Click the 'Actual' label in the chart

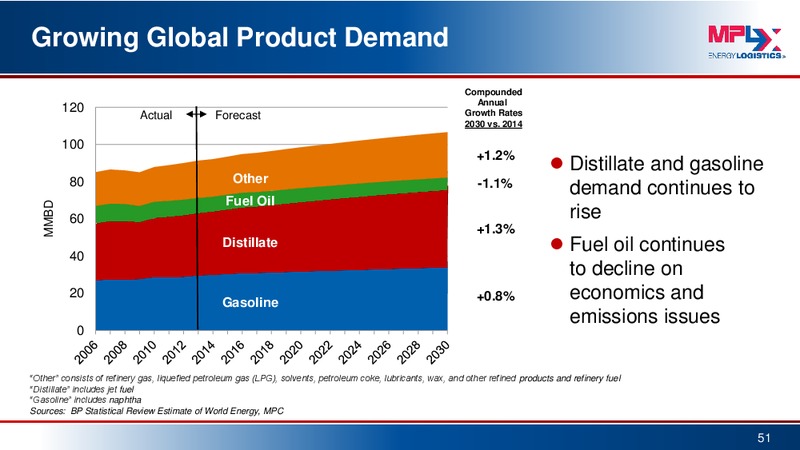[156, 115]
